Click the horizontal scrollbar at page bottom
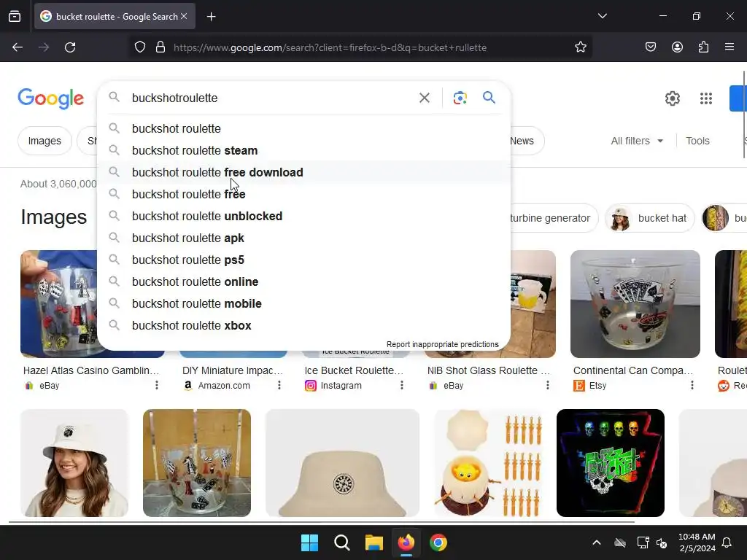Viewport: 747px width, 560px height. point(322,522)
